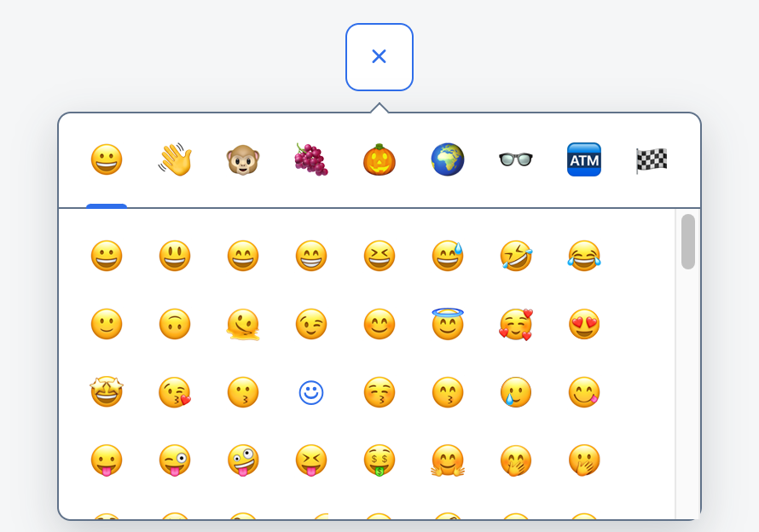The width and height of the screenshot is (759, 532).
Task: Close the emoji picker with X button
Action: click(379, 57)
